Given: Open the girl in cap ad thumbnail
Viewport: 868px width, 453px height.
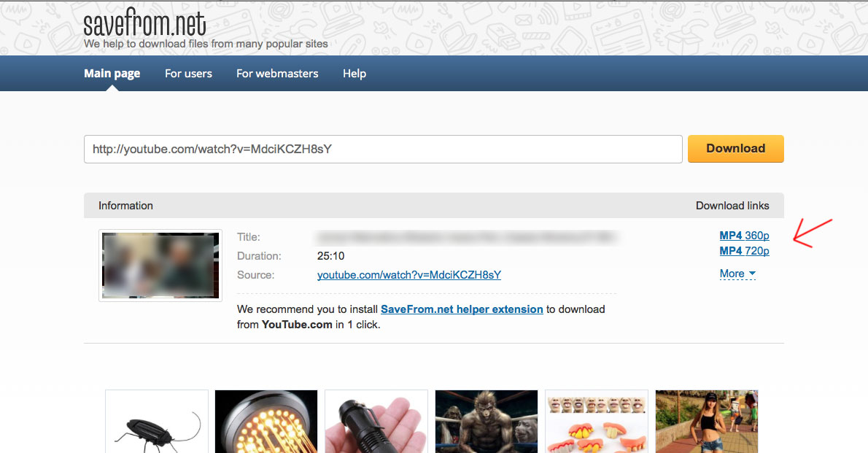Looking at the screenshot, I should 707,422.
